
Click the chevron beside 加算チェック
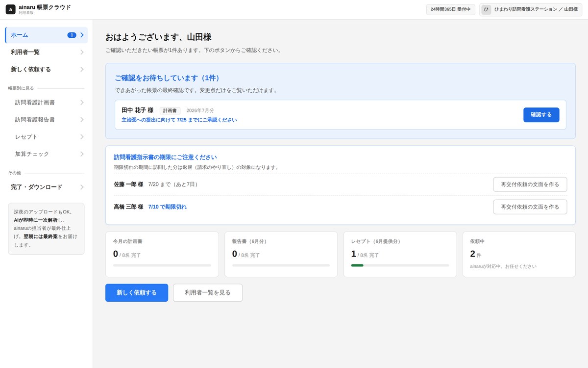tap(82, 154)
